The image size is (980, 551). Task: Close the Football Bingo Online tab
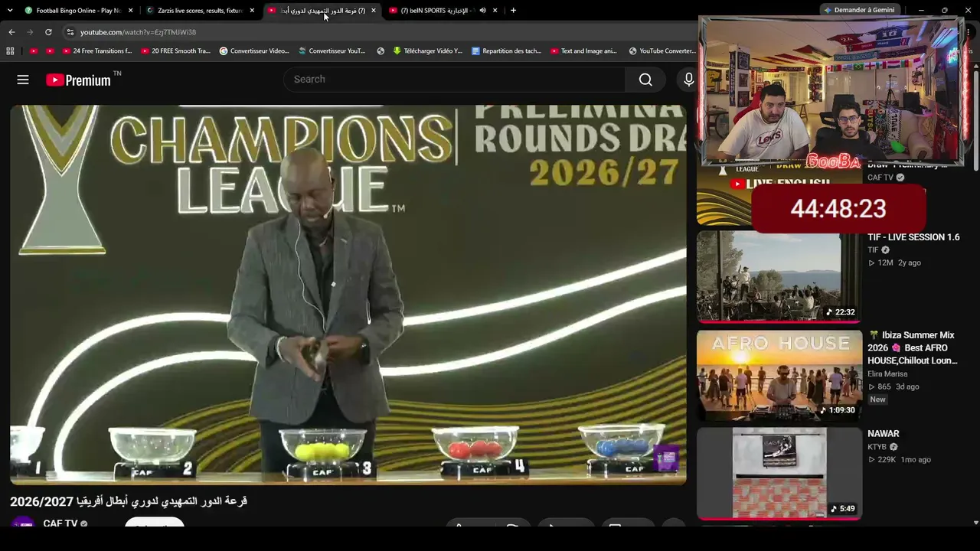point(130,11)
